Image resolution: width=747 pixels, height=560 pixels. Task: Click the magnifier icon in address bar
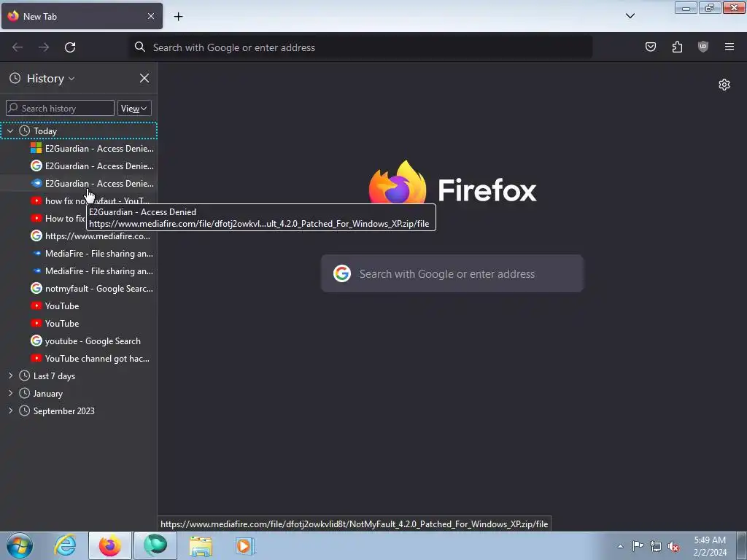click(139, 47)
